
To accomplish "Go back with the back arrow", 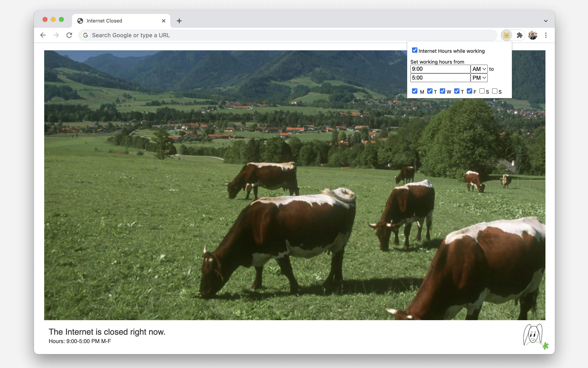I will pos(43,35).
